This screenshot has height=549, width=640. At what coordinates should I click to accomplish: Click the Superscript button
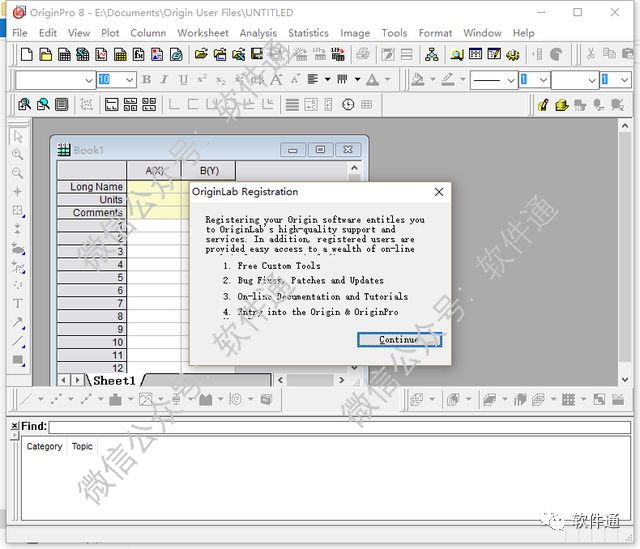point(202,80)
